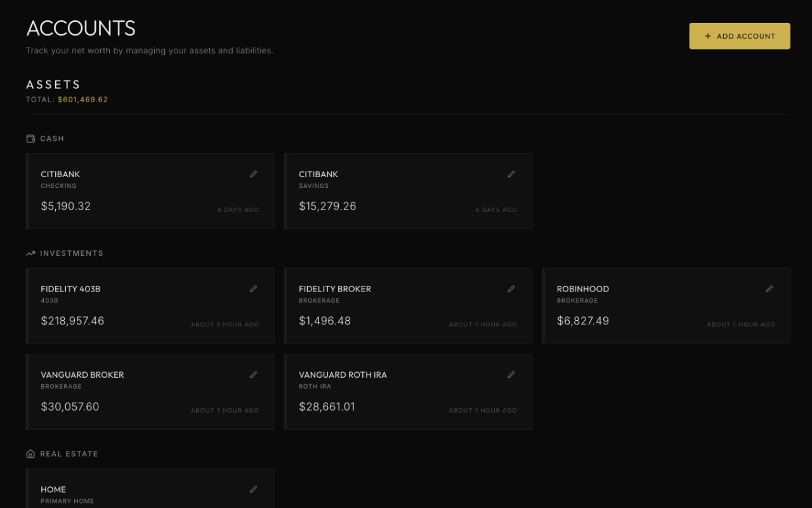This screenshot has width=812, height=508.
Task: Click the house icon beside Real Estate
Action: [x=30, y=453]
